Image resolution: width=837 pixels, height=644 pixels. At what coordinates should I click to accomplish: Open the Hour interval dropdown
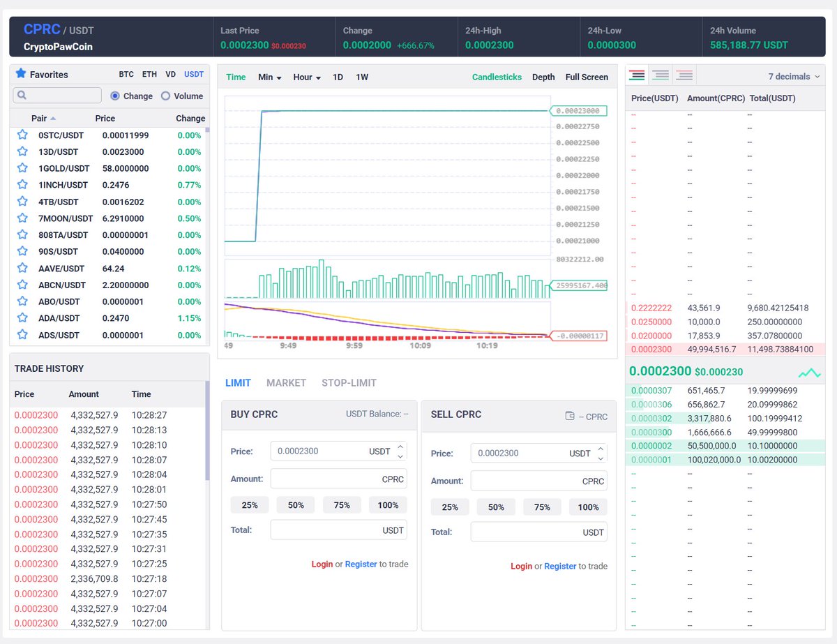tap(307, 77)
